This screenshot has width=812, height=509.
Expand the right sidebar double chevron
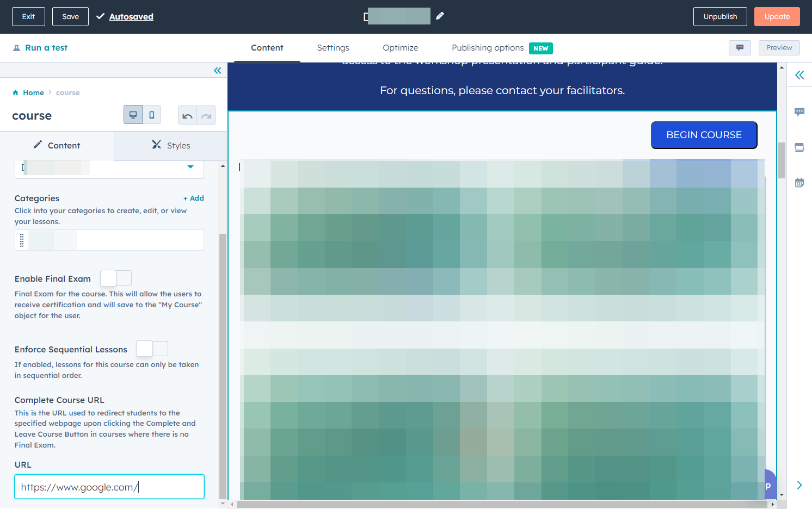[799, 75]
